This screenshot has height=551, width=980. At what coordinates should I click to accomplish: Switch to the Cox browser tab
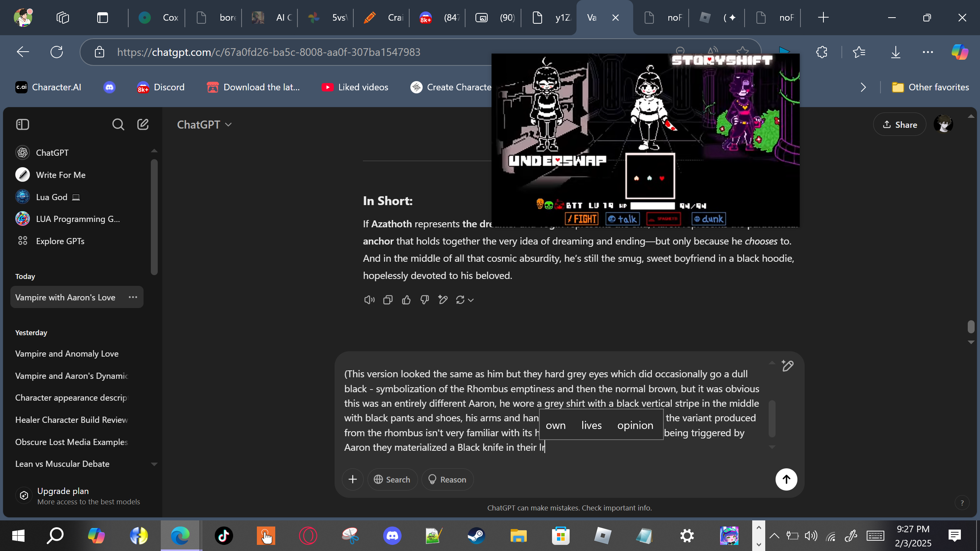157,18
